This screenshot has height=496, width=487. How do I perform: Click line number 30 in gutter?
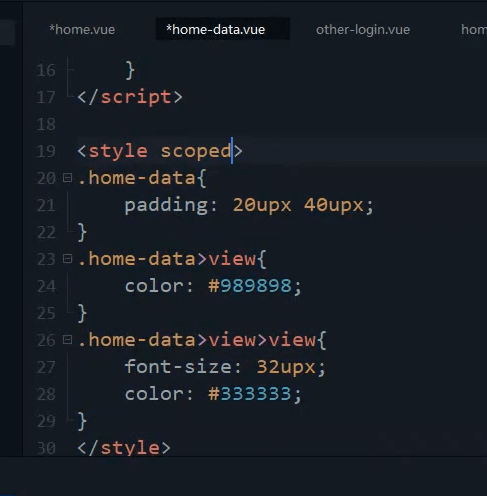click(46, 449)
